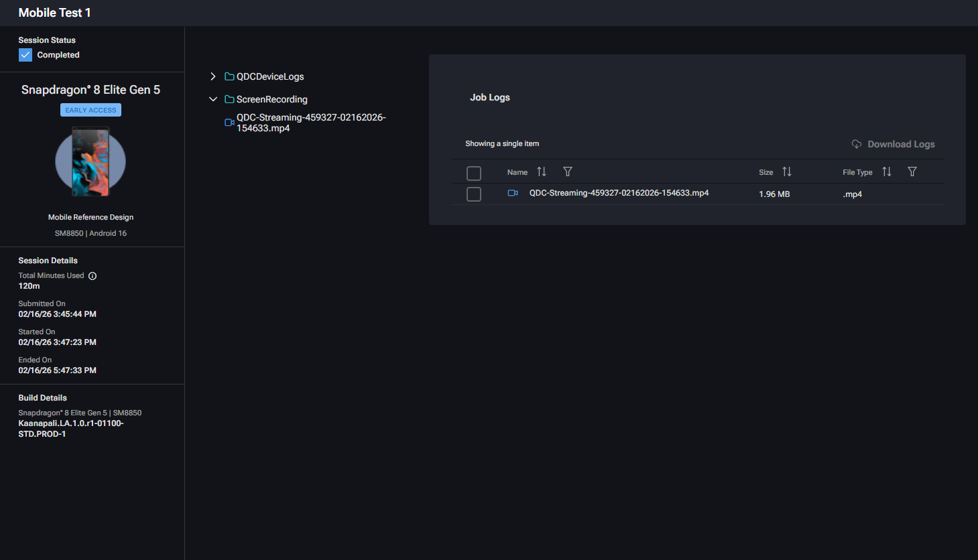The image size is (978, 560).
Task: Sort File Type column with arrows icon
Action: pyautogui.click(x=887, y=172)
